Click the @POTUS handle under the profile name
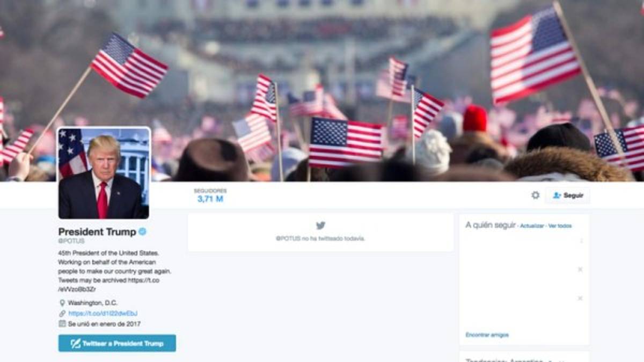The height and width of the screenshot is (362, 644). (x=71, y=241)
